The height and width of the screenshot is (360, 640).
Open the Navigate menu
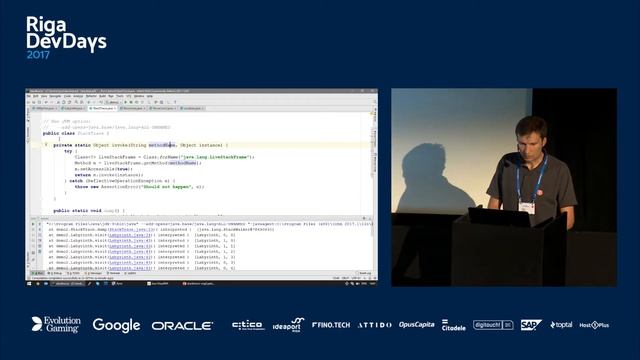click(x=55, y=96)
